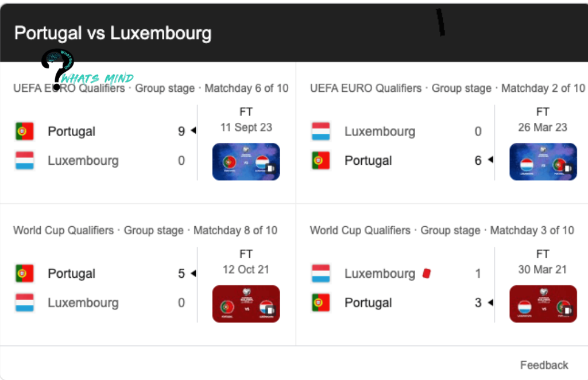Open 26 Mar 23 match highlights thumbnail
Image resolution: width=588 pixels, height=380 pixels.
click(543, 162)
